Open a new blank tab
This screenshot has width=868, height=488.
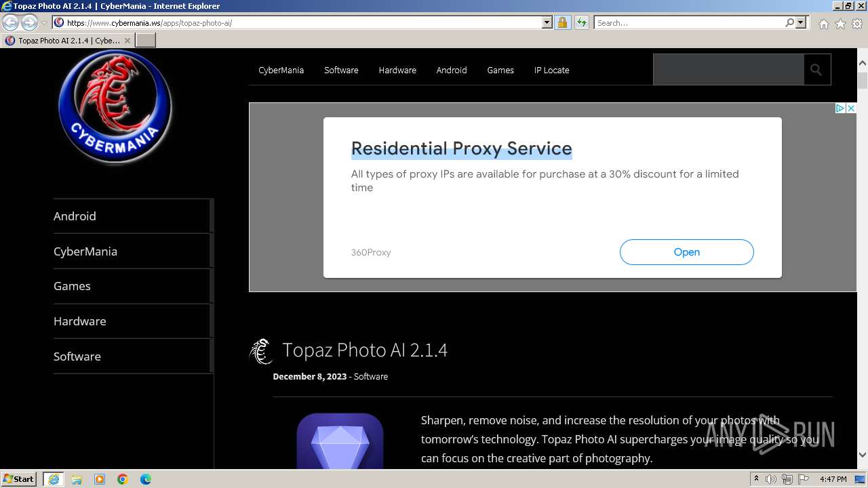pos(146,40)
